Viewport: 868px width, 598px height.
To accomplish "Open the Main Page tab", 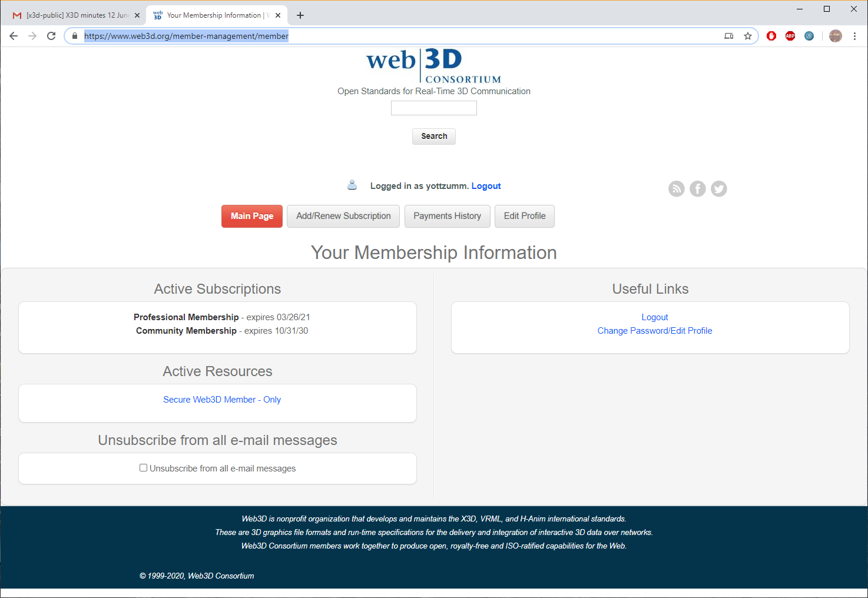I will point(252,216).
